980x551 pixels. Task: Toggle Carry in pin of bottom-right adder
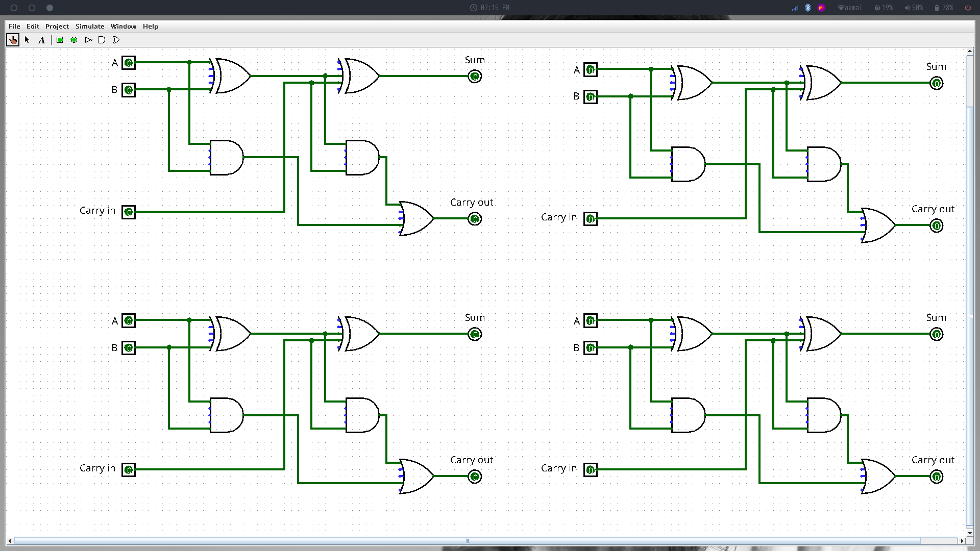coord(591,470)
